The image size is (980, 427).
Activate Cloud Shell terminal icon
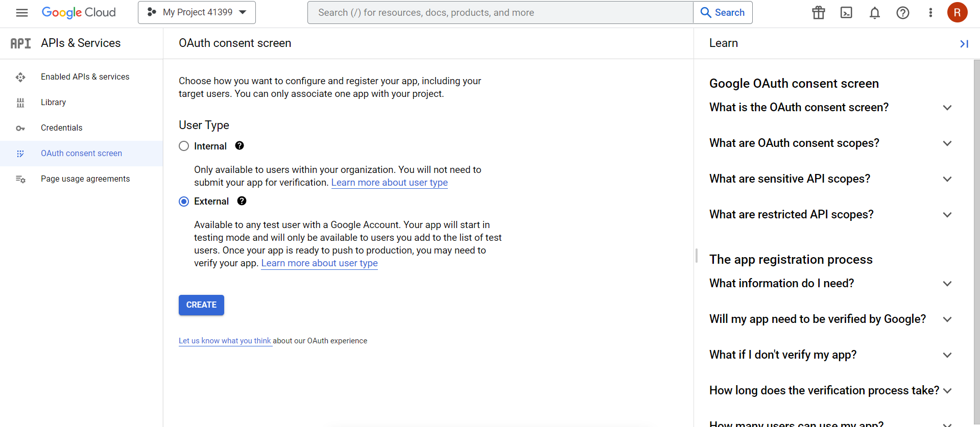pos(847,13)
